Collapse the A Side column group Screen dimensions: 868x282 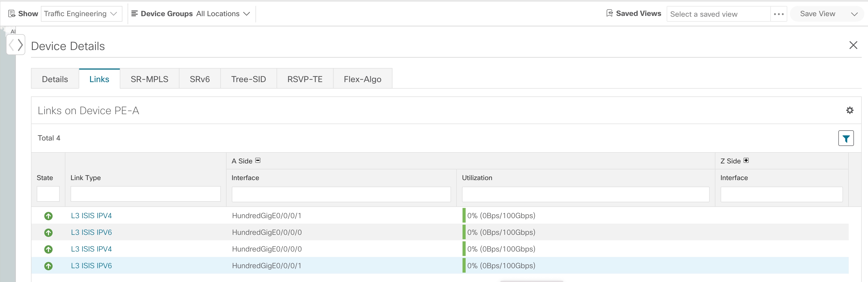[258, 161]
